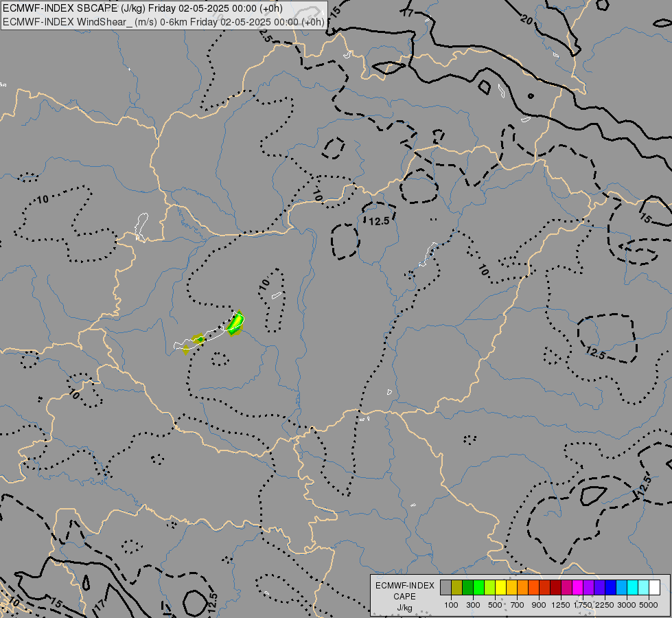This screenshot has height=618, width=672.
Task: Click the dark red legend swatch
Action: (555, 587)
